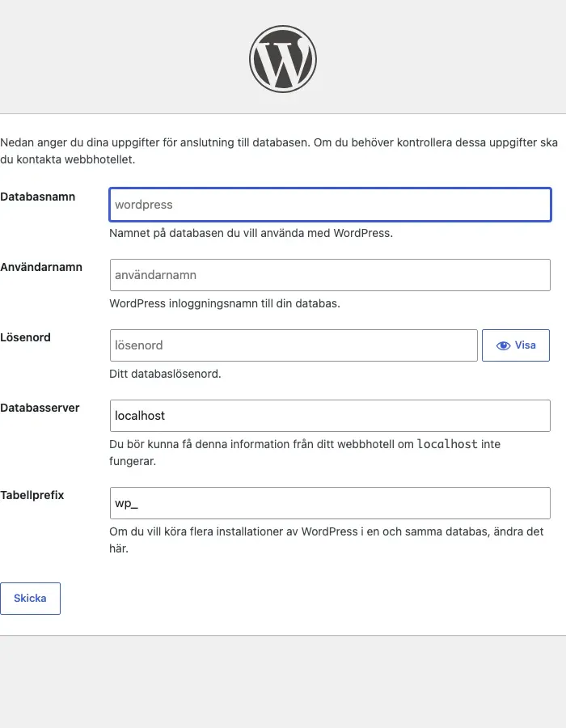Click the Lösenord label
This screenshot has height=728, width=566.
click(x=26, y=337)
